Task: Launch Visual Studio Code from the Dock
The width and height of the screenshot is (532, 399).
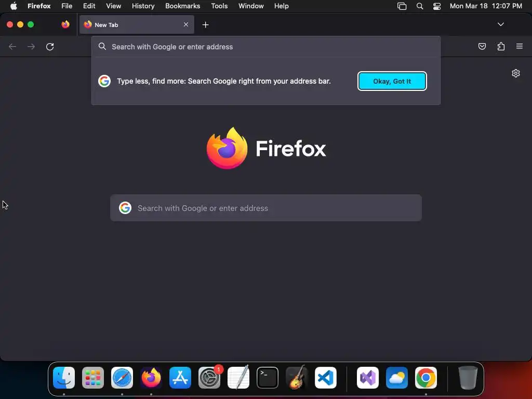Action: pyautogui.click(x=326, y=378)
